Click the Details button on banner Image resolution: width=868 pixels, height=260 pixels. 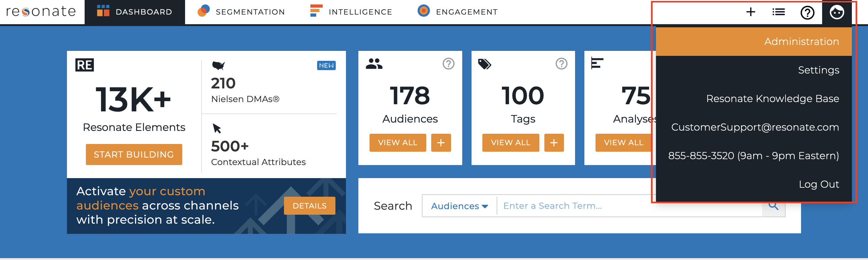309,206
